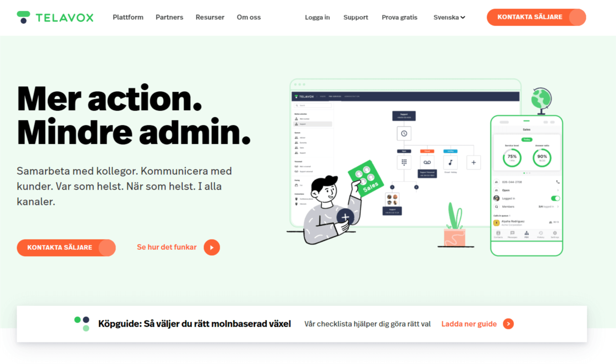Open the Partners menu

[x=169, y=17]
